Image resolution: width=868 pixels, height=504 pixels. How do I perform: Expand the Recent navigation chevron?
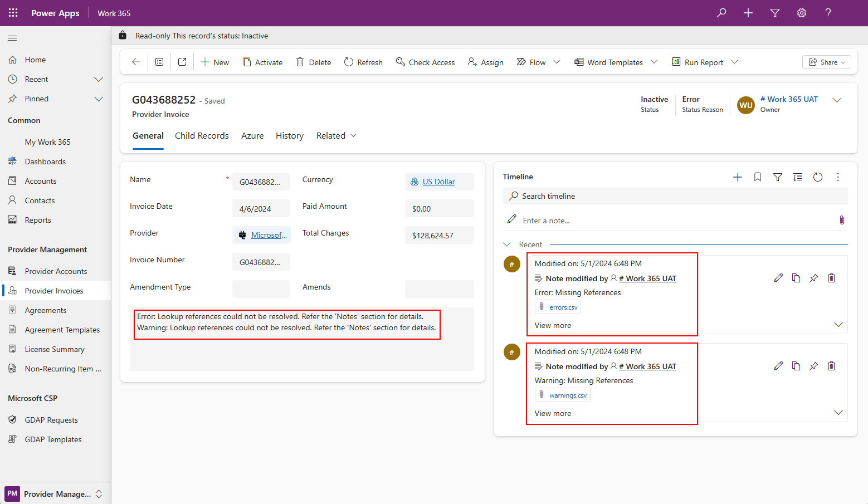tap(99, 79)
